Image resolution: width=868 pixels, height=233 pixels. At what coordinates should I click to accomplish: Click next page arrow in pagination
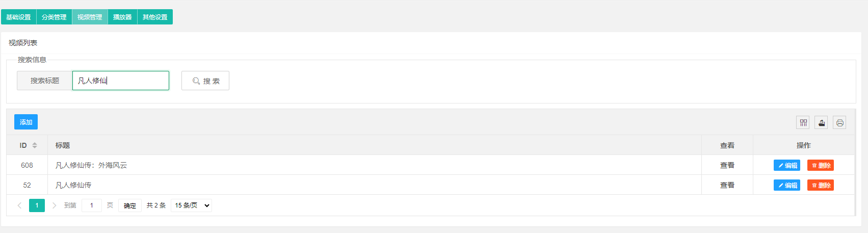click(x=54, y=205)
